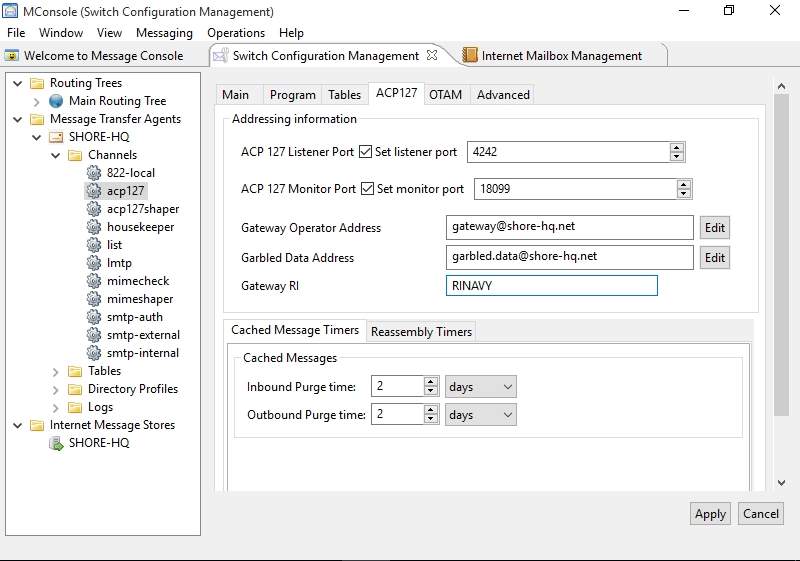This screenshot has width=800, height=561.
Task: Click the Main Routing Tree globe icon
Action: 56,101
